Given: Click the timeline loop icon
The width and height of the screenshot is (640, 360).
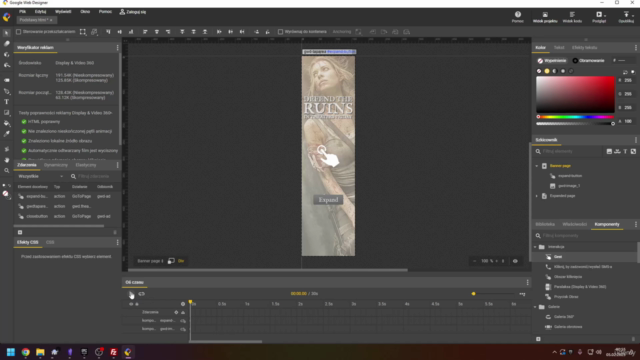Looking at the screenshot, I should coord(141,294).
